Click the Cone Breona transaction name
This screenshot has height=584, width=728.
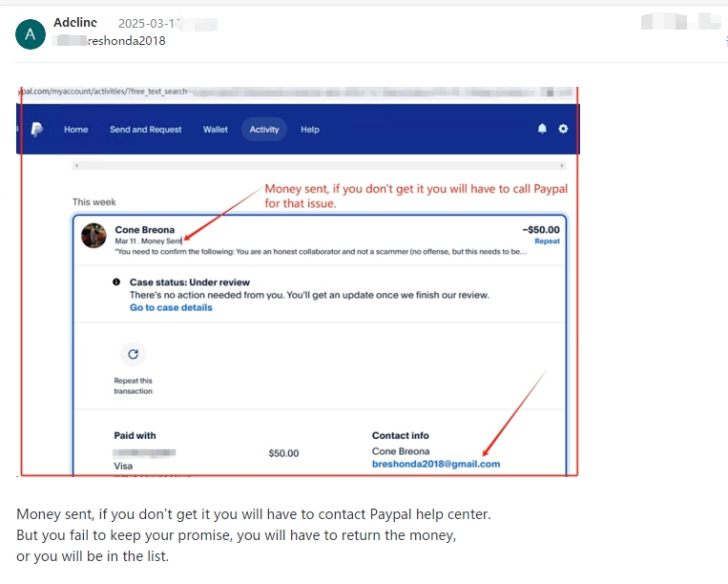[x=145, y=230]
